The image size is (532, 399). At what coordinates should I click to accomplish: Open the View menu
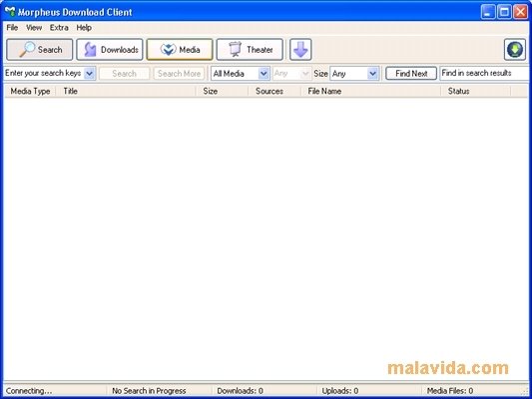(34, 28)
